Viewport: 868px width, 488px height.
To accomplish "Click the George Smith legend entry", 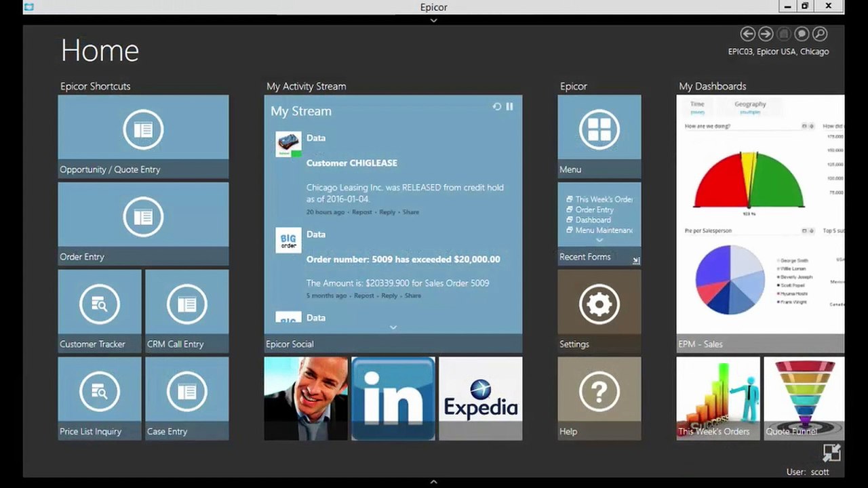I will [x=791, y=260].
